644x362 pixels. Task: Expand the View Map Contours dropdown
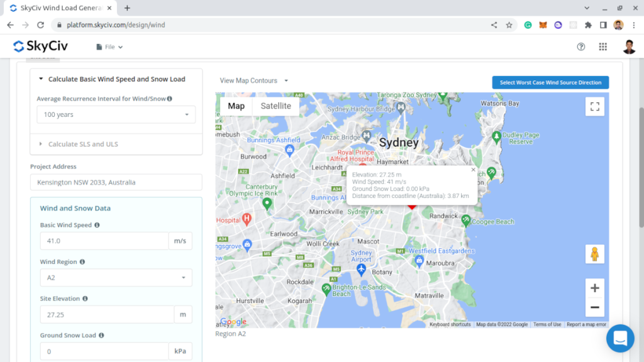point(253,80)
